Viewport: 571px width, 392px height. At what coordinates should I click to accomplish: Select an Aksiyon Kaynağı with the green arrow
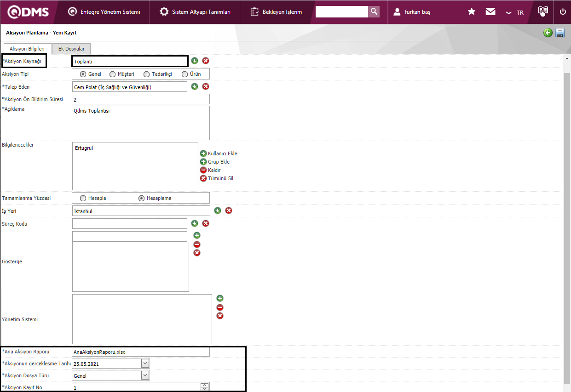click(195, 61)
